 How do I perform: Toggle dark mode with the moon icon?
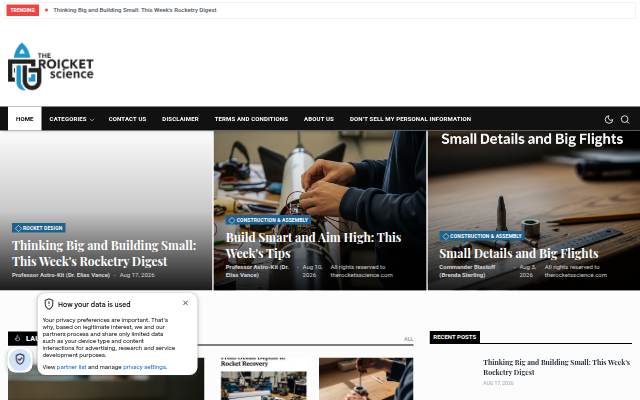(x=609, y=119)
